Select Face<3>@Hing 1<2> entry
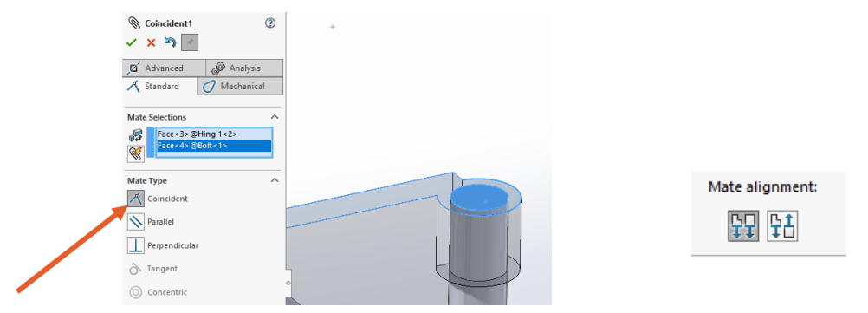Image resolution: width=868 pixels, height=313 pixels. pyautogui.click(x=214, y=134)
